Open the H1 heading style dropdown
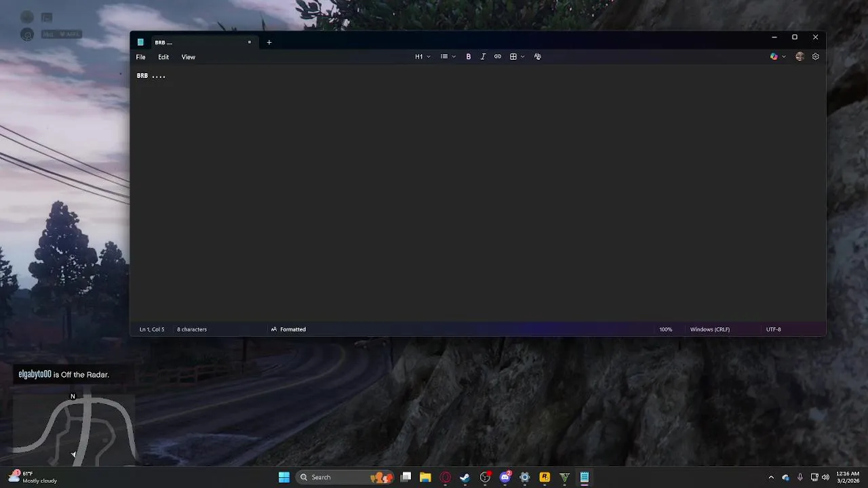This screenshot has width=868, height=488. [422, 57]
